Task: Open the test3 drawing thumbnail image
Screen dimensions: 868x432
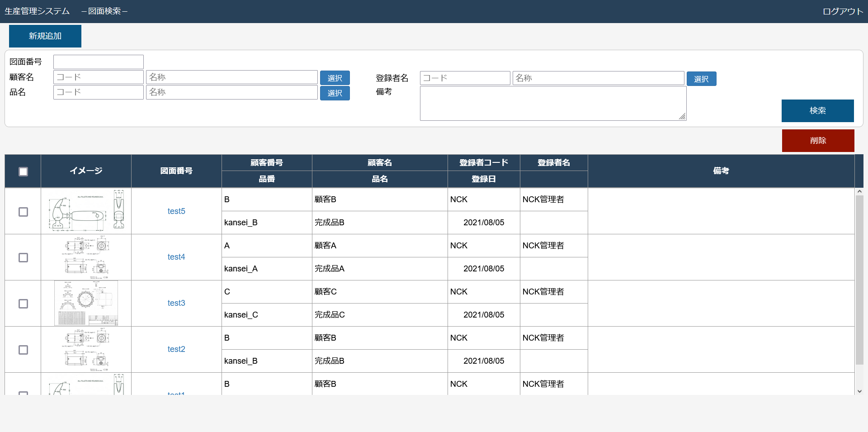Action: 86,303
